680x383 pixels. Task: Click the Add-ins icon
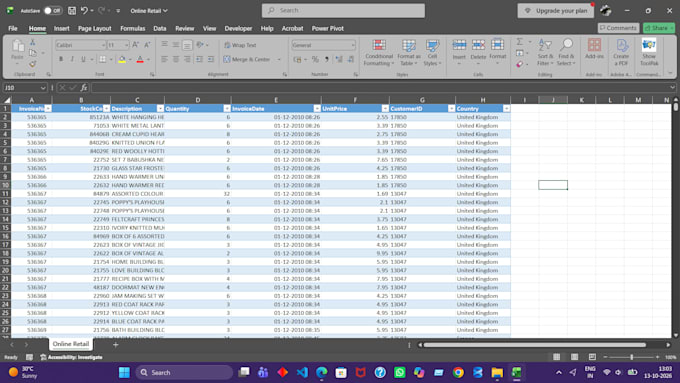tap(594, 45)
